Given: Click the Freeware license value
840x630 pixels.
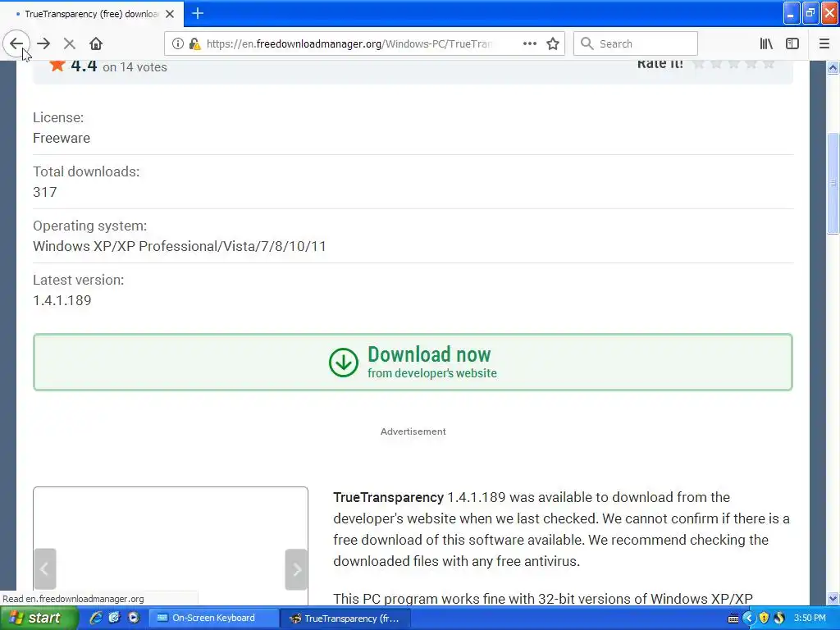Looking at the screenshot, I should pos(62,138).
